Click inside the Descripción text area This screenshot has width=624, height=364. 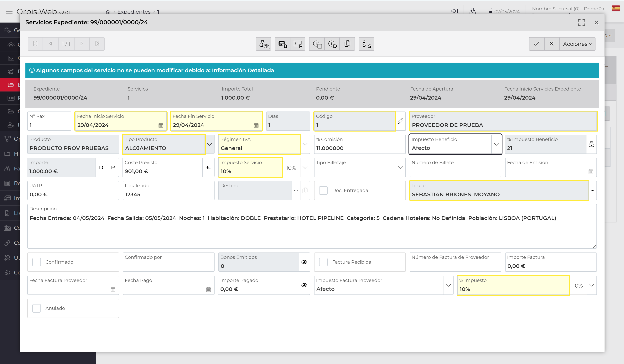point(312,226)
